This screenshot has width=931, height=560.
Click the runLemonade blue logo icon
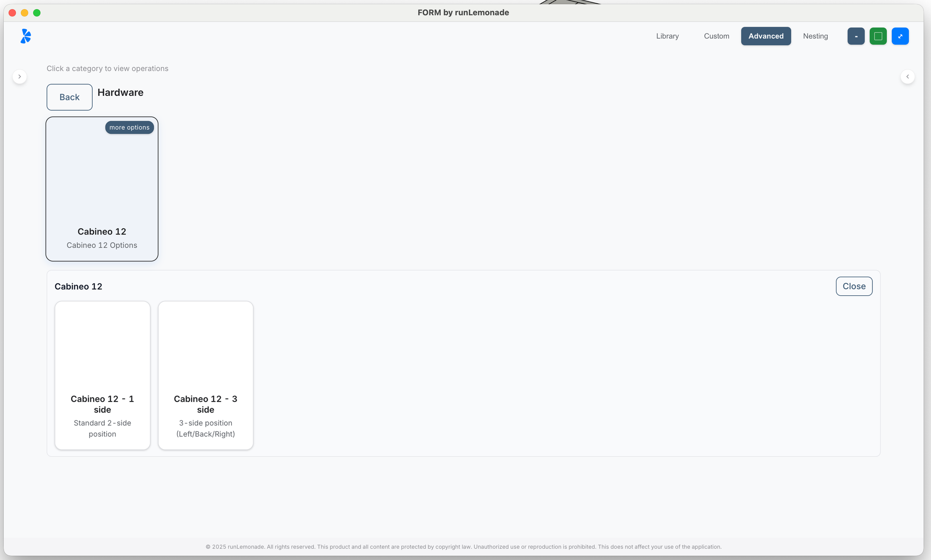(26, 36)
